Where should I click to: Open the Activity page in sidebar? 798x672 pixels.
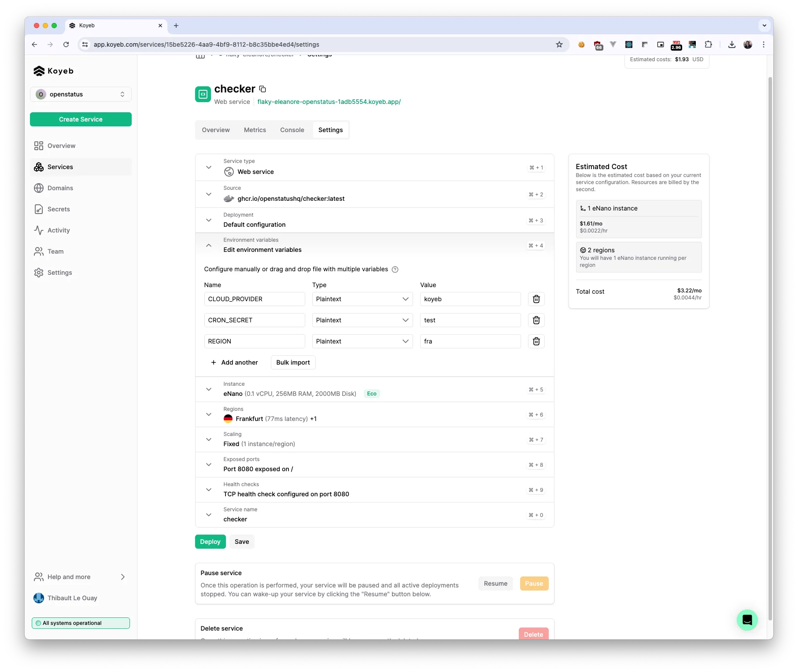pos(59,230)
